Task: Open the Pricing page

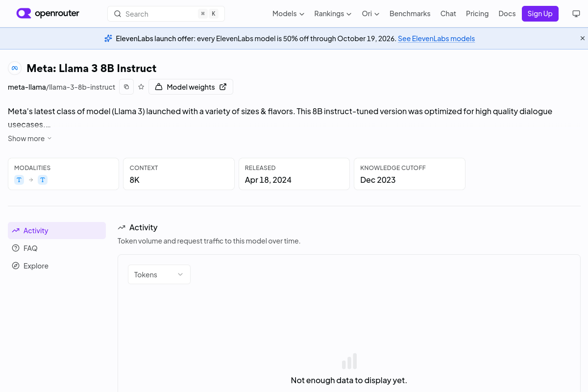Action: pos(477,14)
